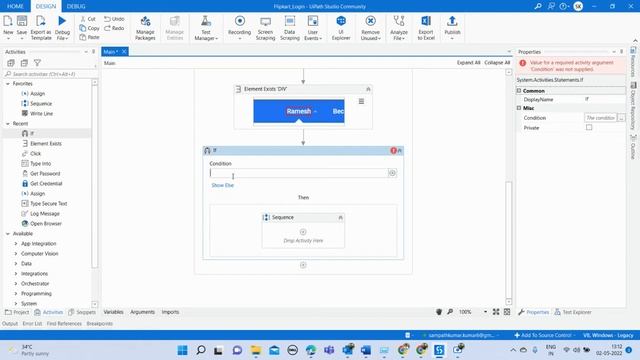Expand Orchestrator category
The width and height of the screenshot is (640, 360).
[16, 284]
